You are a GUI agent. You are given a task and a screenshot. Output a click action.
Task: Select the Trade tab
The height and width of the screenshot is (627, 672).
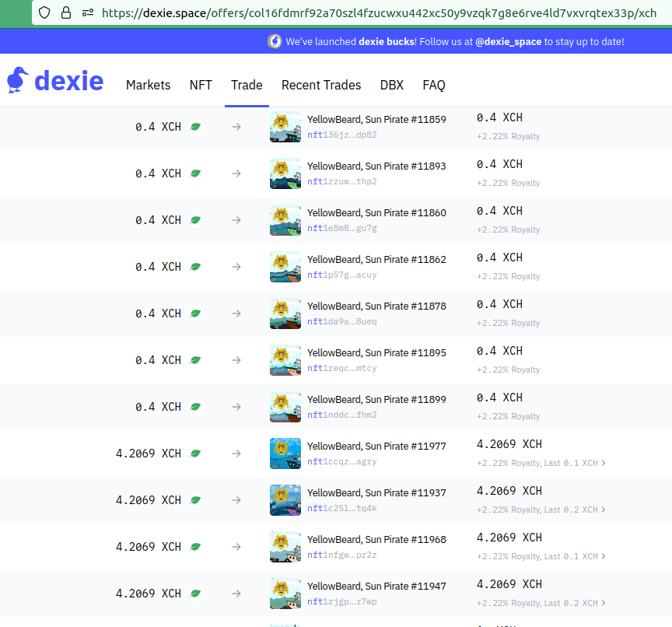[247, 85]
